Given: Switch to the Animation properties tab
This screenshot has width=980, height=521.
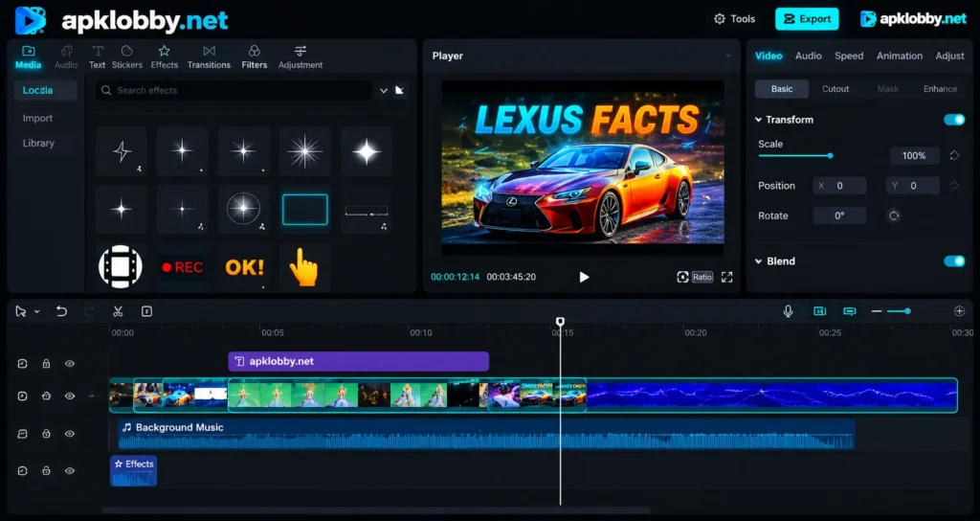Looking at the screenshot, I should [900, 56].
